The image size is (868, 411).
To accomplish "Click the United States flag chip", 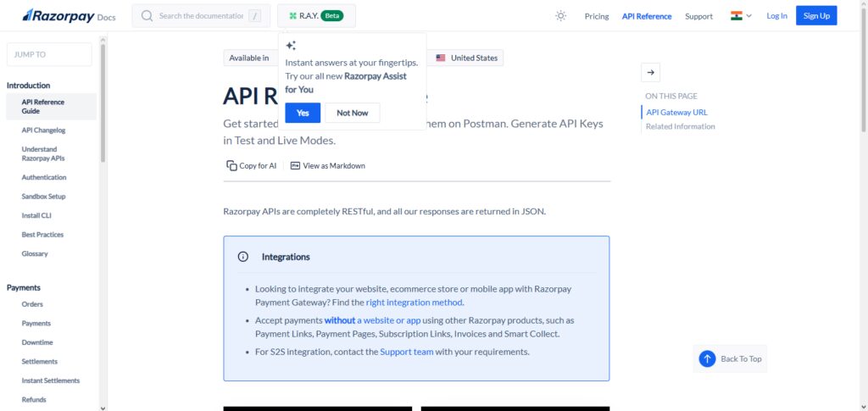I will pyautogui.click(x=467, y=58).
